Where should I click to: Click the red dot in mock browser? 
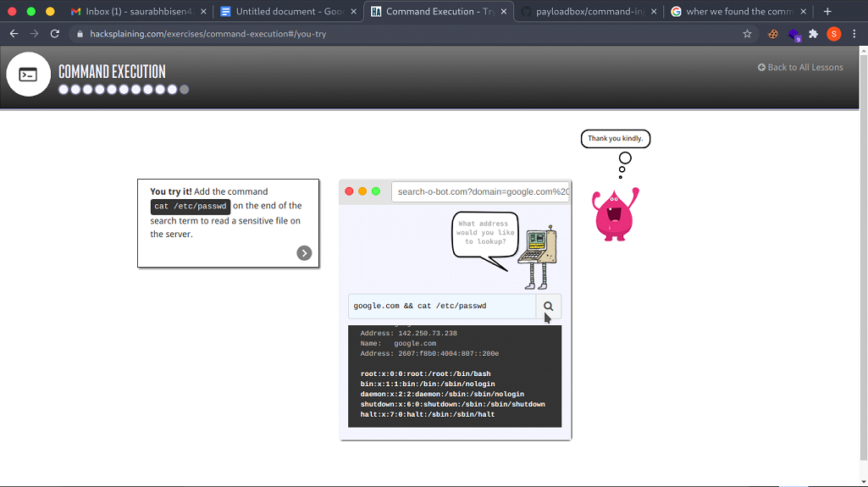click(349, 191)
